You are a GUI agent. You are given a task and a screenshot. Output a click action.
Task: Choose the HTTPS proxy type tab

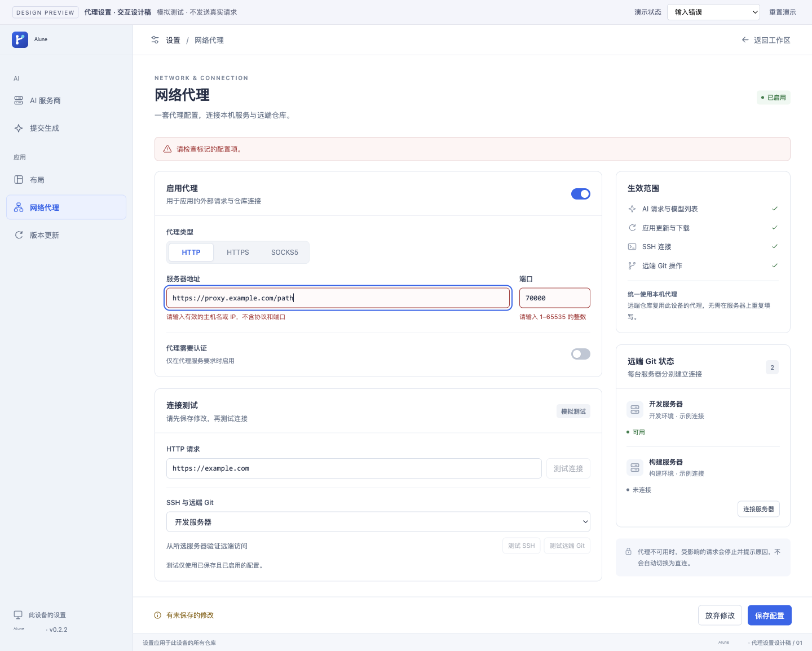coord(238,253)
